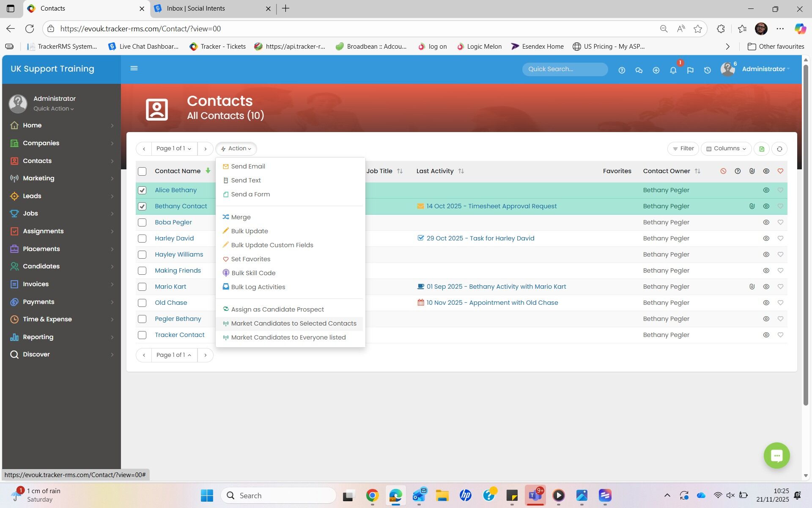
Task: Click the flag icon in header
Action: click(x=690, y=70)
